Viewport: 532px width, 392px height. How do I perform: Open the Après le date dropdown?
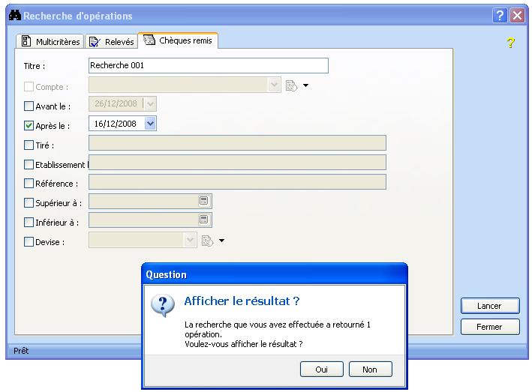coord(150,124)
